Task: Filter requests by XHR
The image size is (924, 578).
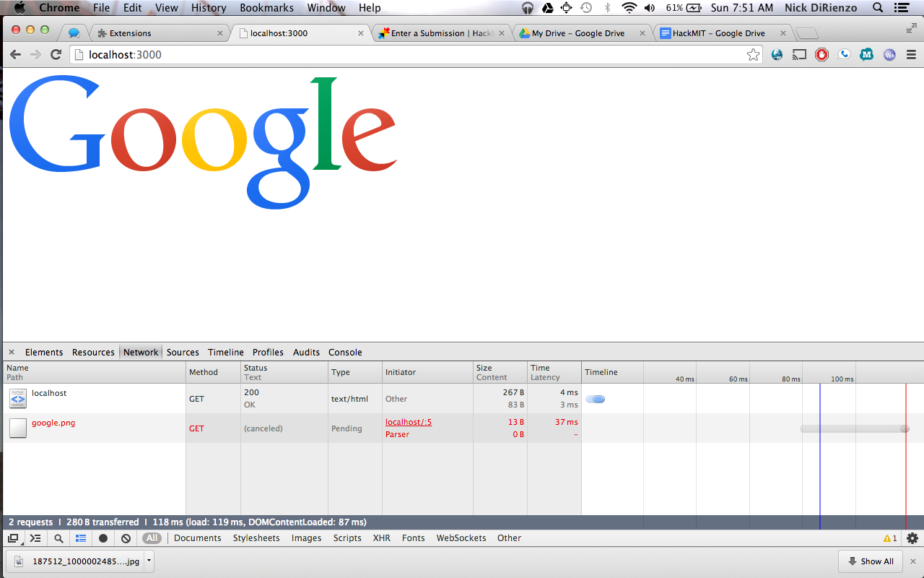Action: pos(382,538)
